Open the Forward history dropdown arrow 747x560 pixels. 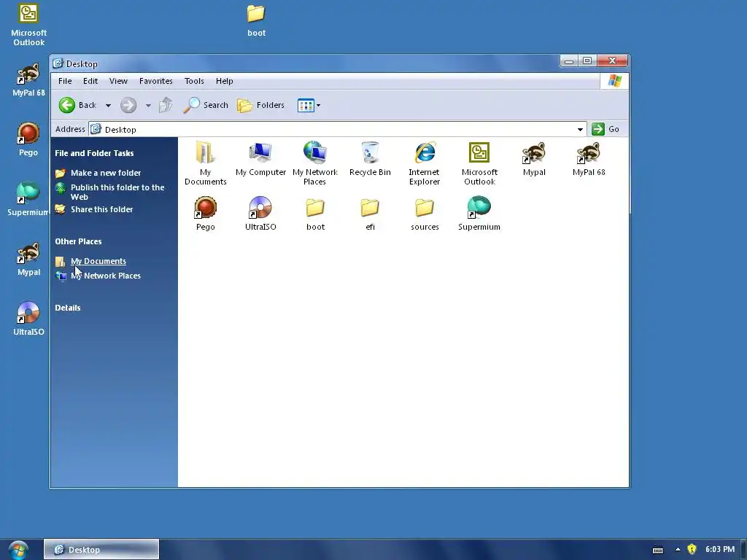point(148,105)
